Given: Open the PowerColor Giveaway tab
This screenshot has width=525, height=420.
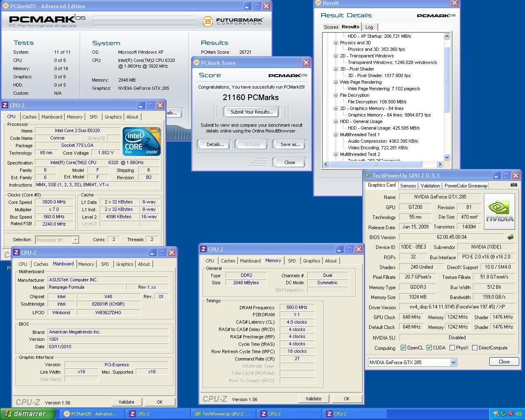Looking at the screenshot, I should click(x=466, y=186).
